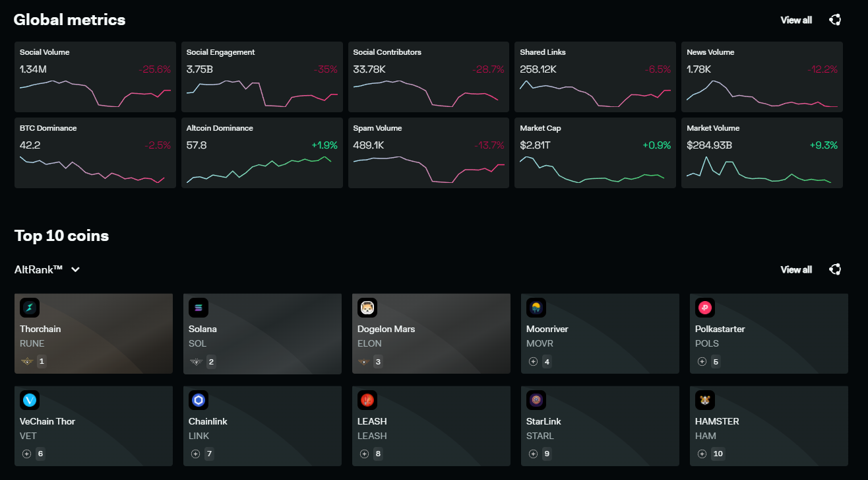The width and height of the screenshot is (868, 480).
Task: Click the Moonriver MOVR coin logo
Action: tap(536, 308)
